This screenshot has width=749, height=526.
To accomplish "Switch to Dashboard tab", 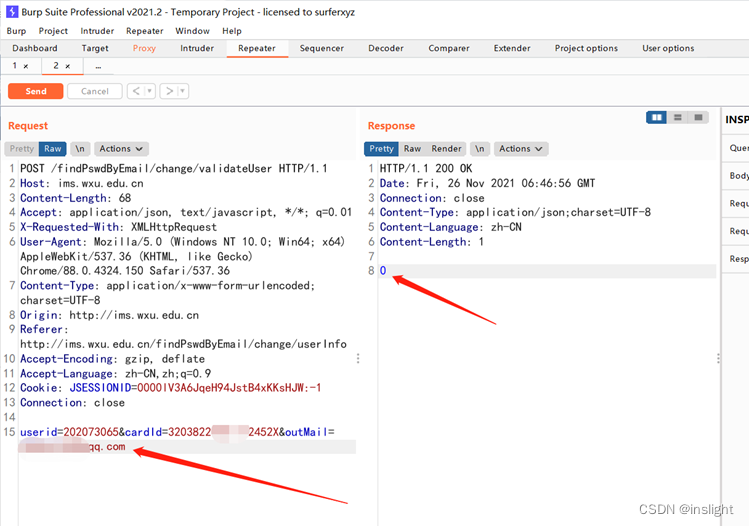I will 35,48.
